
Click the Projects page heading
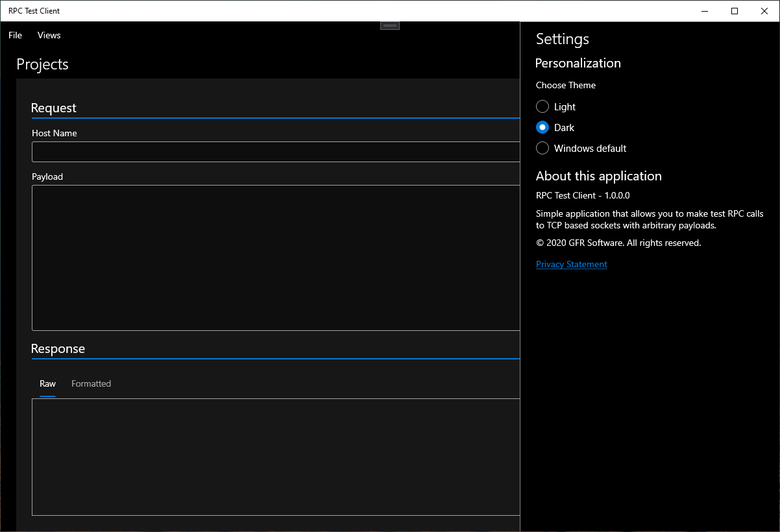42,64
